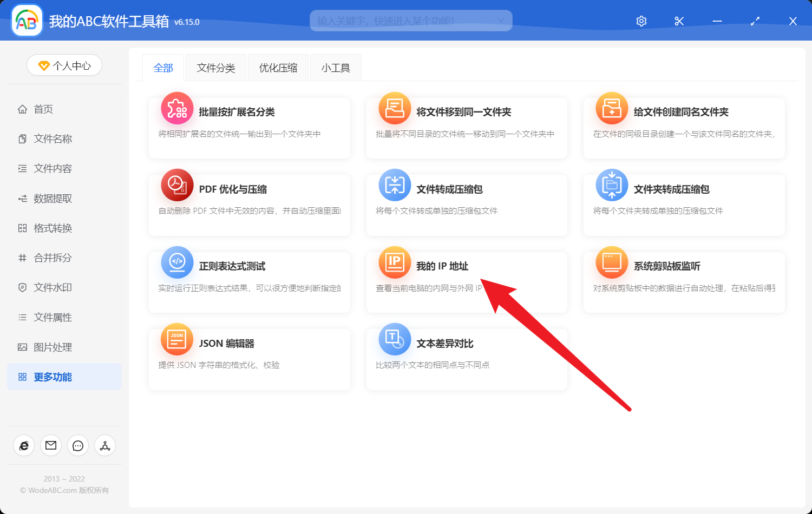Viewport: 812px width, 514px height.
Task: Select the 小工具 tab
Action: (x=336, y=68)
